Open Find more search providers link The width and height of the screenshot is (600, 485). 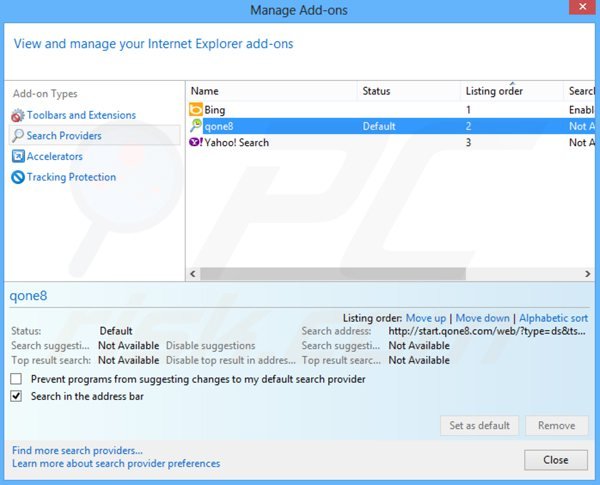point(77,451)
